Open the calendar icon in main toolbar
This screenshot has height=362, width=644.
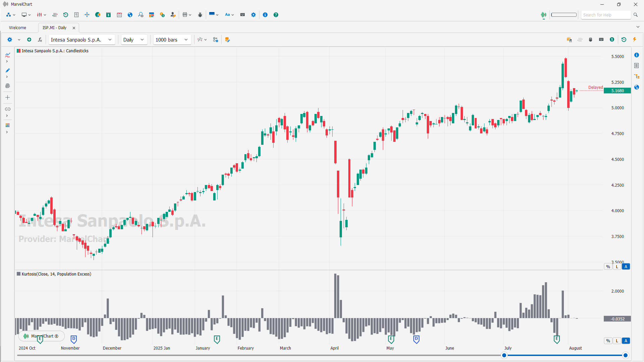click(x=119, y=15)
